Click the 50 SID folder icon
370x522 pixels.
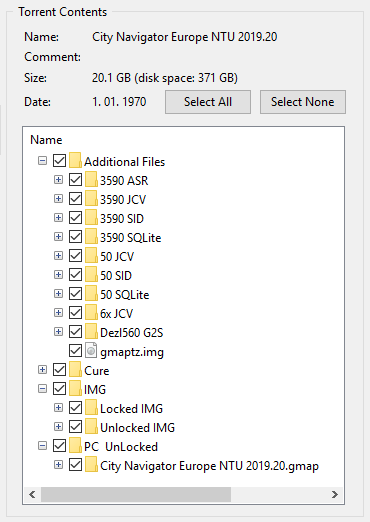click(x=91, y=274)
